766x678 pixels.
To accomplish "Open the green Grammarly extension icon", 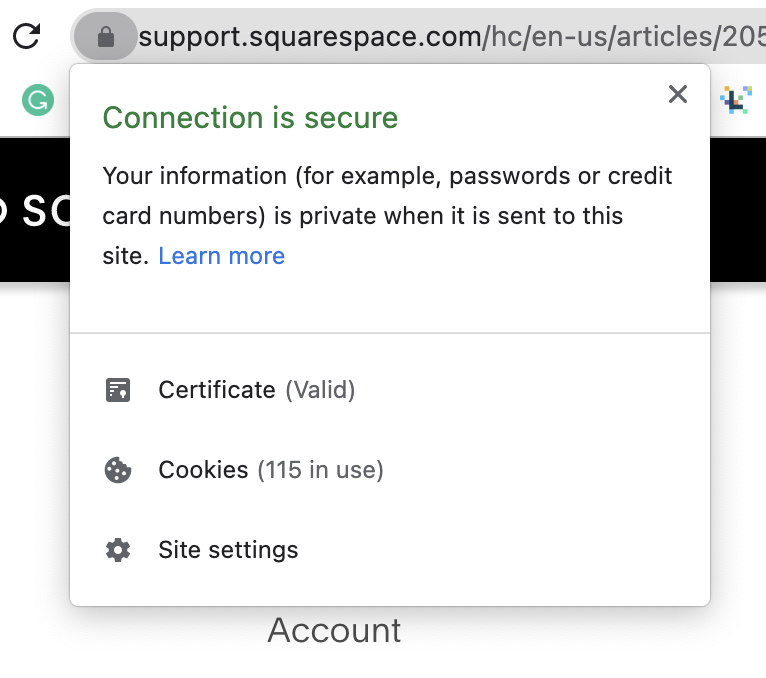I will [38, 100].
